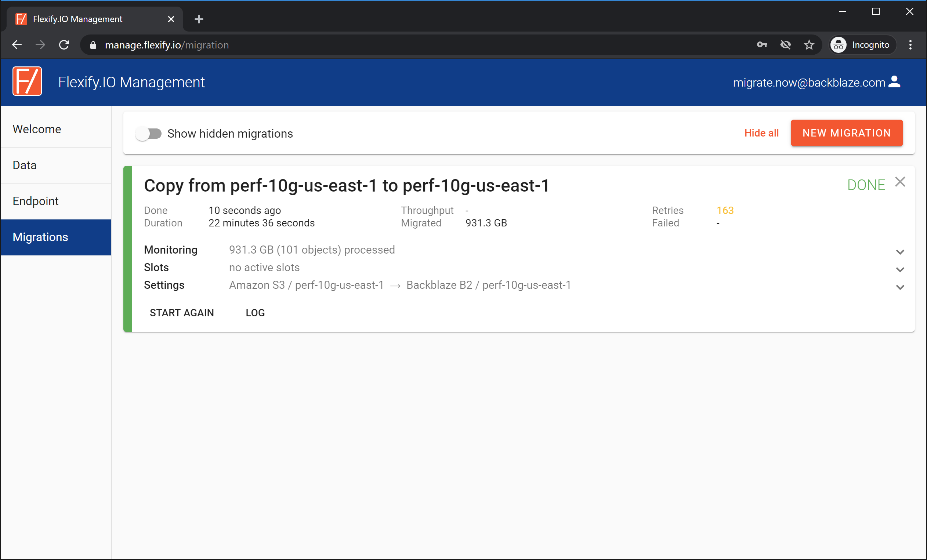
Task: Click the Hide all link
Action: point(761,133)
